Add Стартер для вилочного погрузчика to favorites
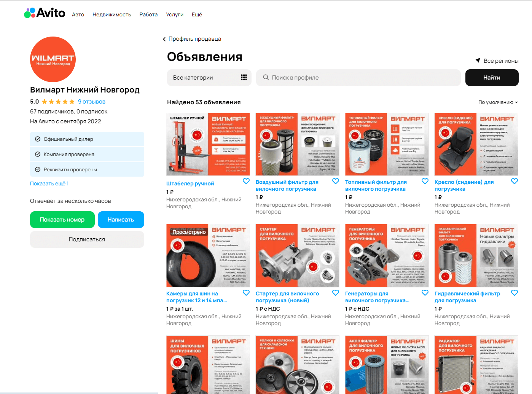This screenshot has height=394, width=532. click(x=336, y=293)
